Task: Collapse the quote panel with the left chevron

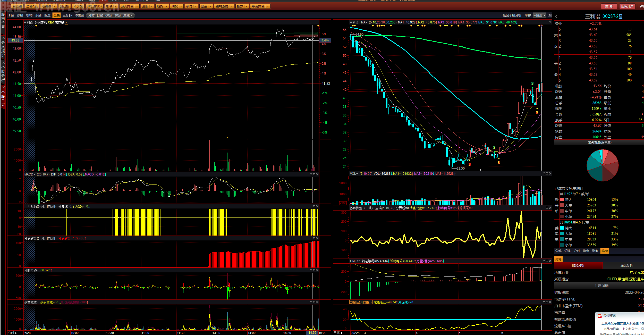Action: (556, 16)
